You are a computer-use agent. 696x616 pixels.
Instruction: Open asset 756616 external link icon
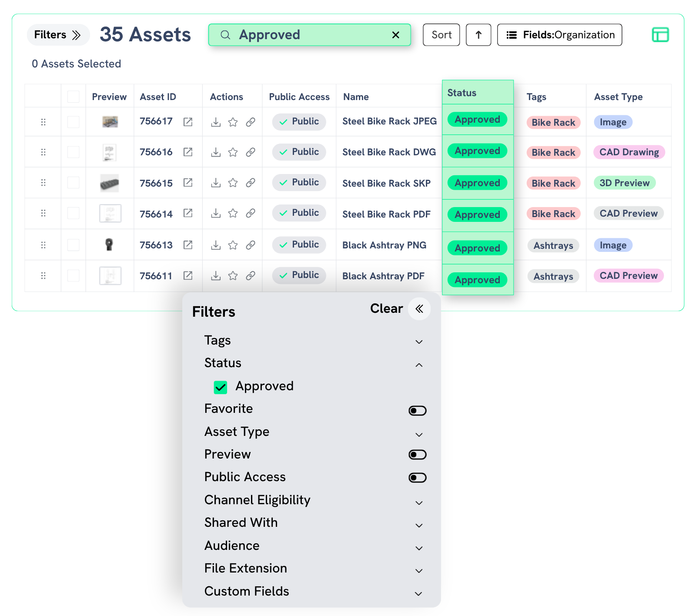click(188, 152)
